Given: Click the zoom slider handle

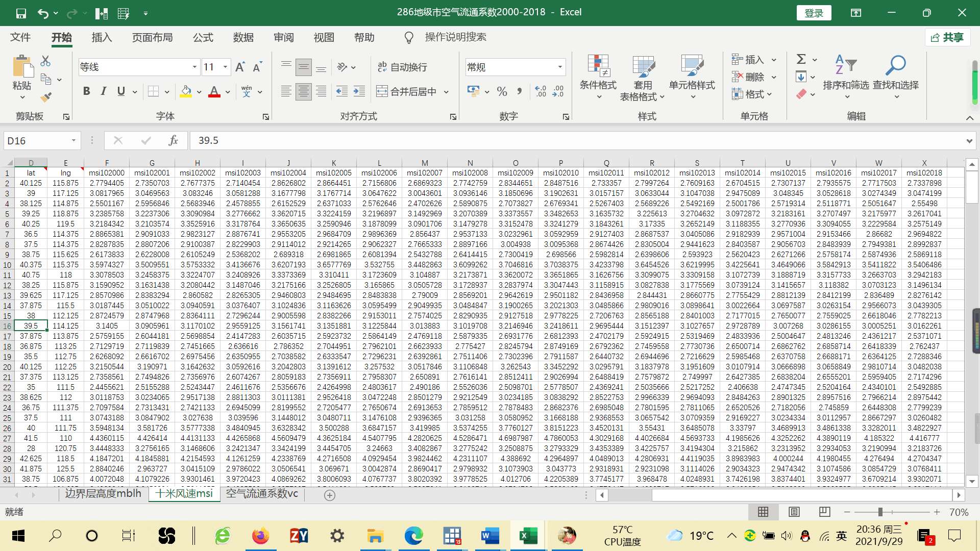Looking at the screenshot, I should coord(880,512).
